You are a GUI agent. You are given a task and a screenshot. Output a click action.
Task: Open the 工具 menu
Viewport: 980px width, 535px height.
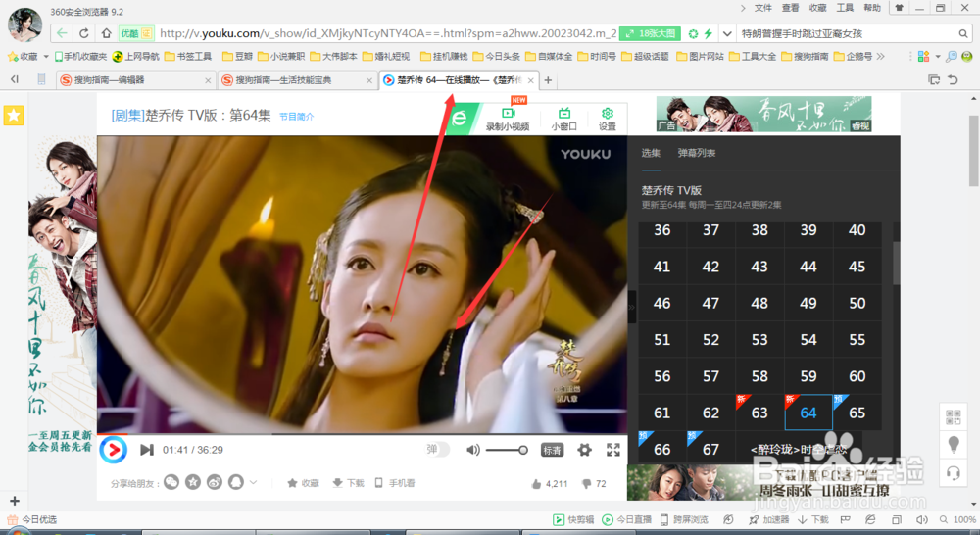[845, 8]
